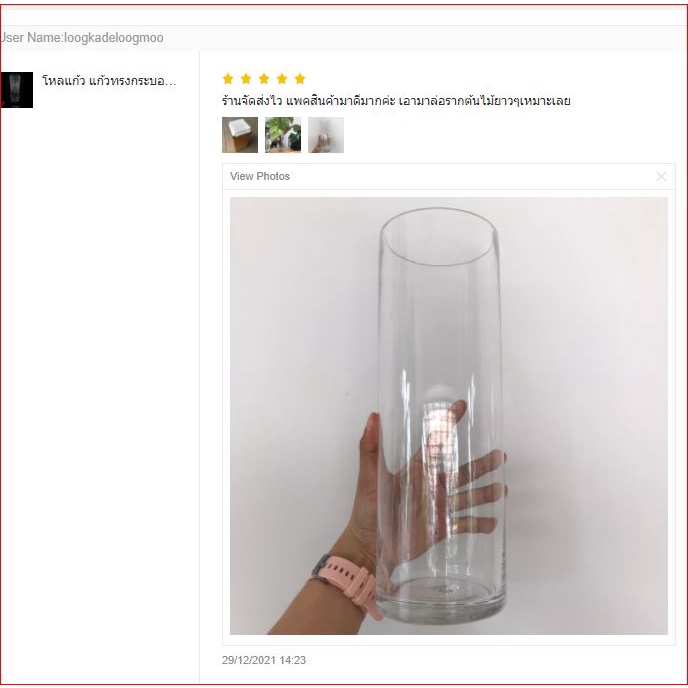Open the Thai product title link
Image resolution: width=688 pixels, height=688 pixels.
[x=109, y=81]
